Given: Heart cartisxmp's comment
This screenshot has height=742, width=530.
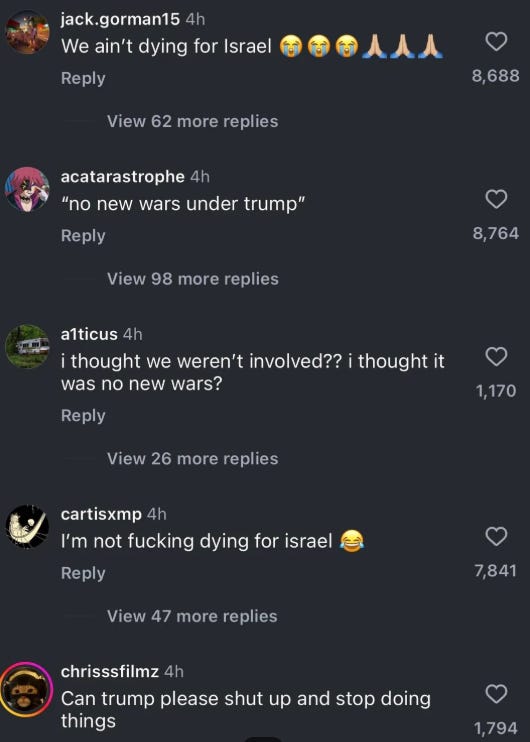Looking at the screenshot, I should pyautogui.click(x=496, y=536).
